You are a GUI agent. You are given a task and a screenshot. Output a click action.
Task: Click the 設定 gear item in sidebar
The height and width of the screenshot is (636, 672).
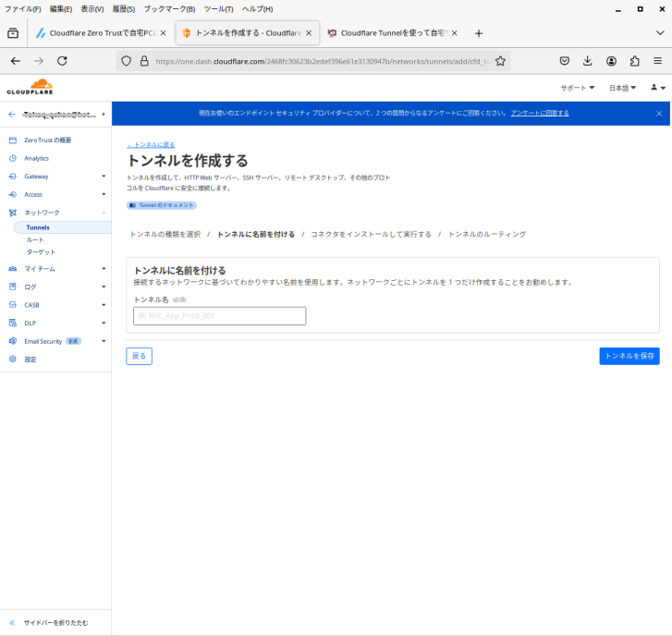tap(30, 360)
